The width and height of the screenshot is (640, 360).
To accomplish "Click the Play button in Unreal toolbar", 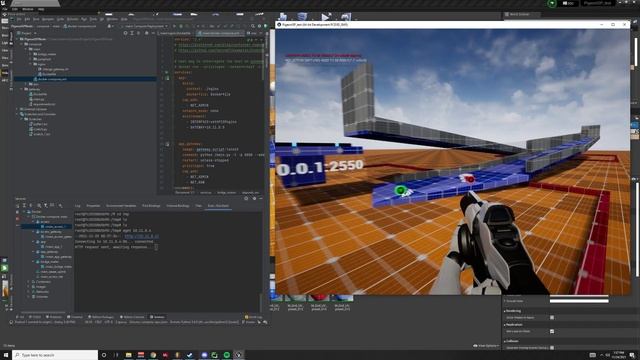I will coord(325,17).
